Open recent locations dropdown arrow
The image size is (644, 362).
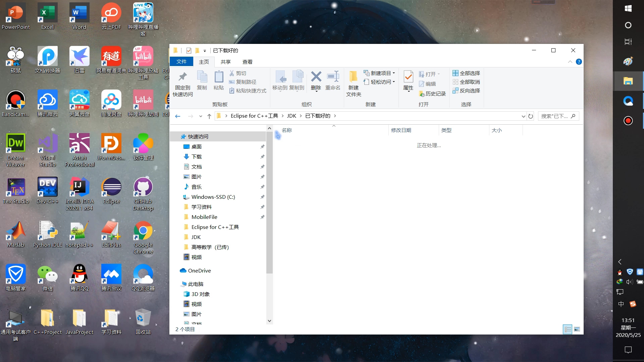point(201,116)
